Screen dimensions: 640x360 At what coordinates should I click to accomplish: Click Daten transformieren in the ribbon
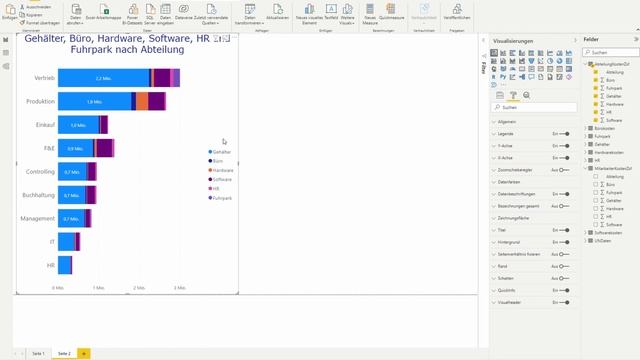250,14
